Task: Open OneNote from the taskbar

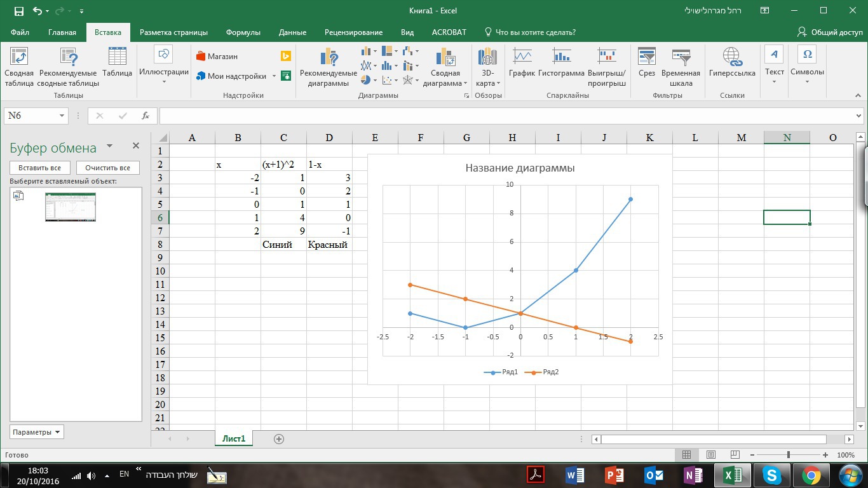Action: click(x=693, y=475)
